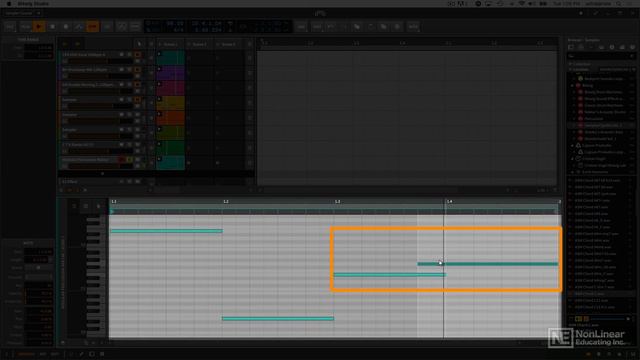The image size is (640, 360).
Task: Click the Stop button in transport
Action: [x=52, y=27]
